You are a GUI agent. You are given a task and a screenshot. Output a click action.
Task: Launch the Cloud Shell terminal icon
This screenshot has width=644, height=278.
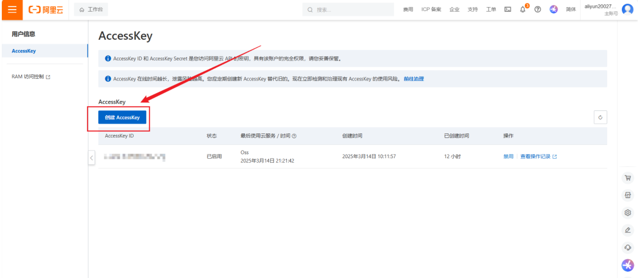tap(508, 9)
